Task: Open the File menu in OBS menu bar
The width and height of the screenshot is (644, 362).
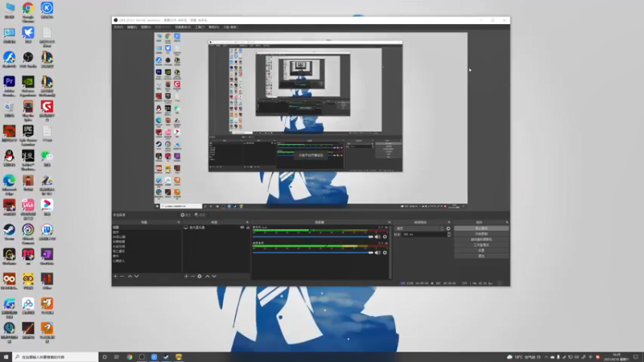Action: (118, 27)
